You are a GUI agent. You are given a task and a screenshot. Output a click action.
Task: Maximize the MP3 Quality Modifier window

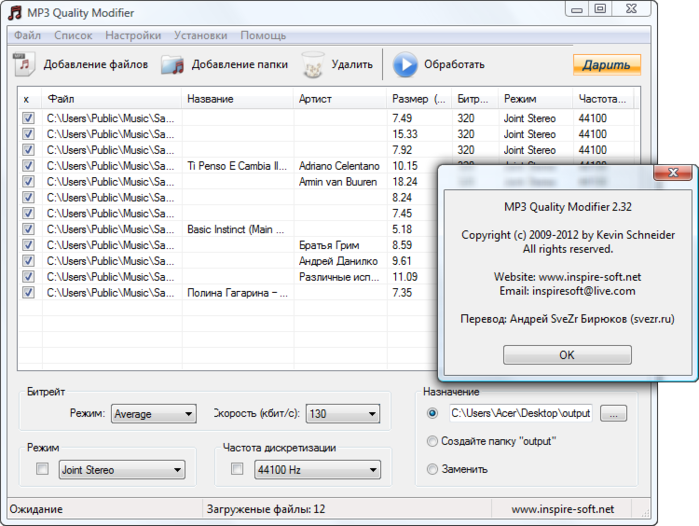600,9
